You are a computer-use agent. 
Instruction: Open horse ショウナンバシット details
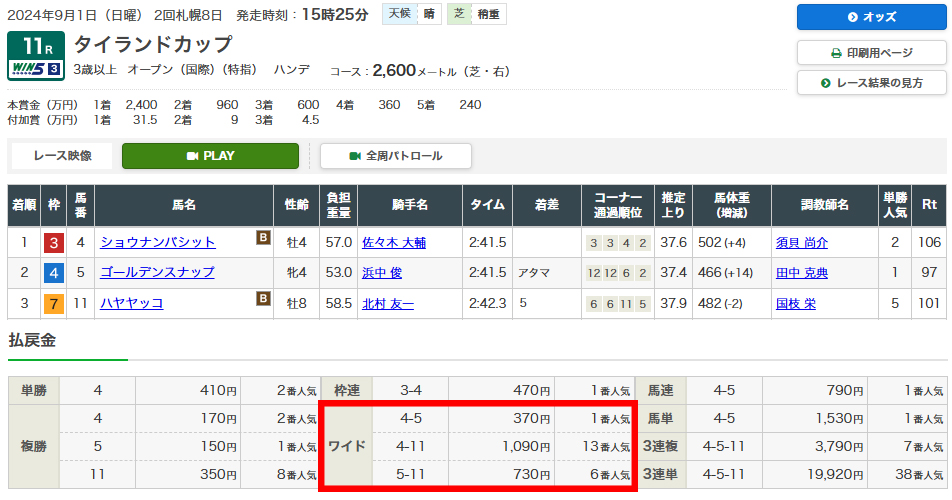157,242
